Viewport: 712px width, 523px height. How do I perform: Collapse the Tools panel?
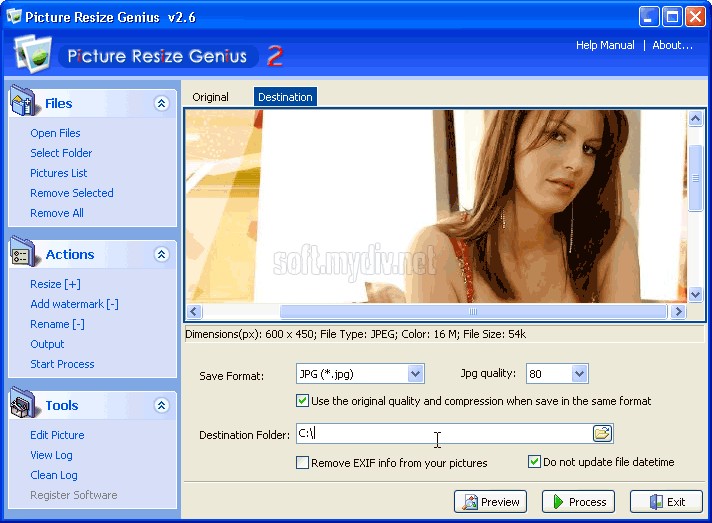point(161,405)
